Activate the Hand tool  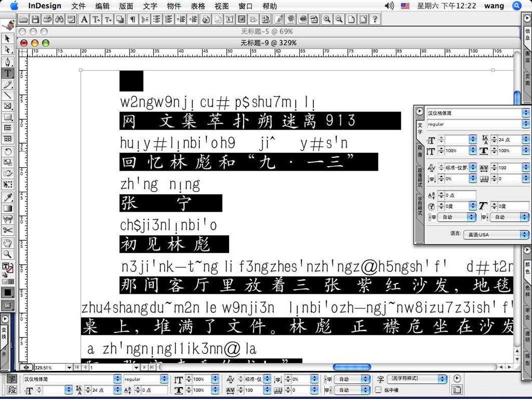coord(8,243)
